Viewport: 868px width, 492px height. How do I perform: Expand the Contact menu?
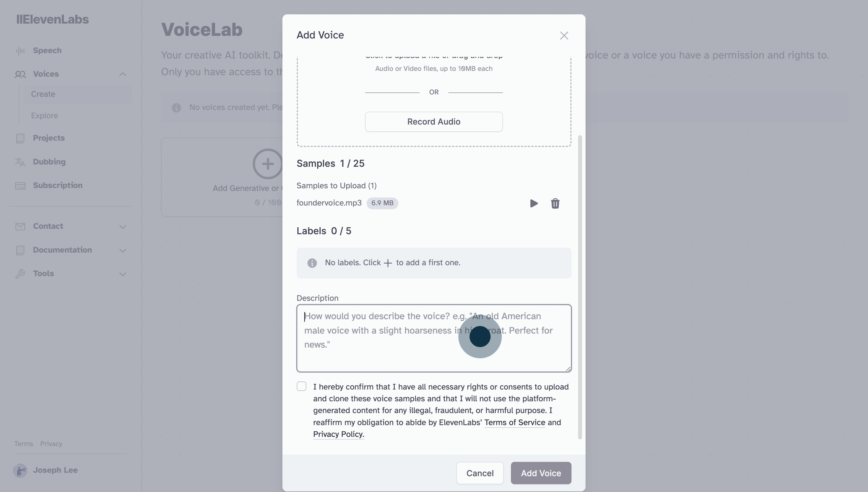click(123, 227)
